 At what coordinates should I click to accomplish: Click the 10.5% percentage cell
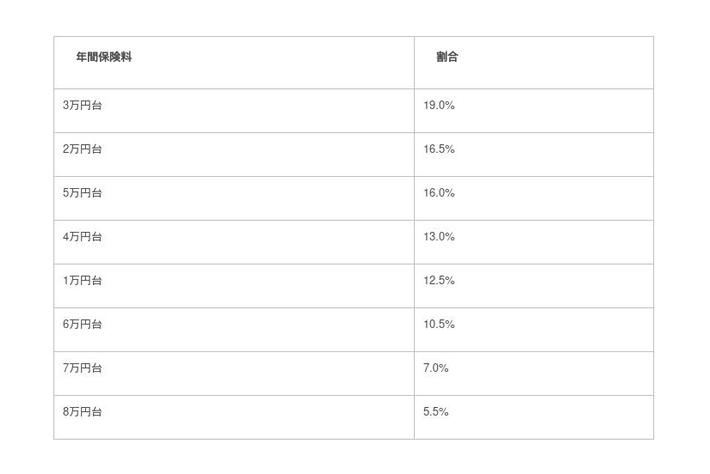pos(439,325)
